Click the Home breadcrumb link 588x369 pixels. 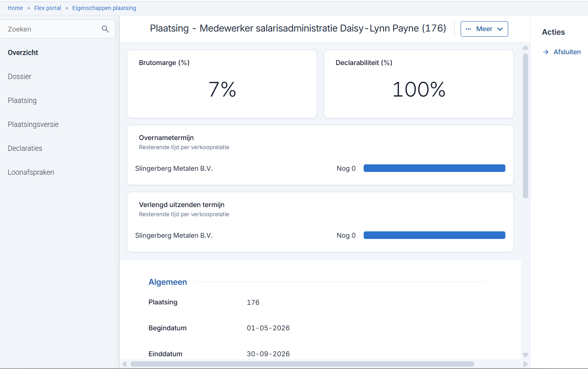tap(15, 8)
